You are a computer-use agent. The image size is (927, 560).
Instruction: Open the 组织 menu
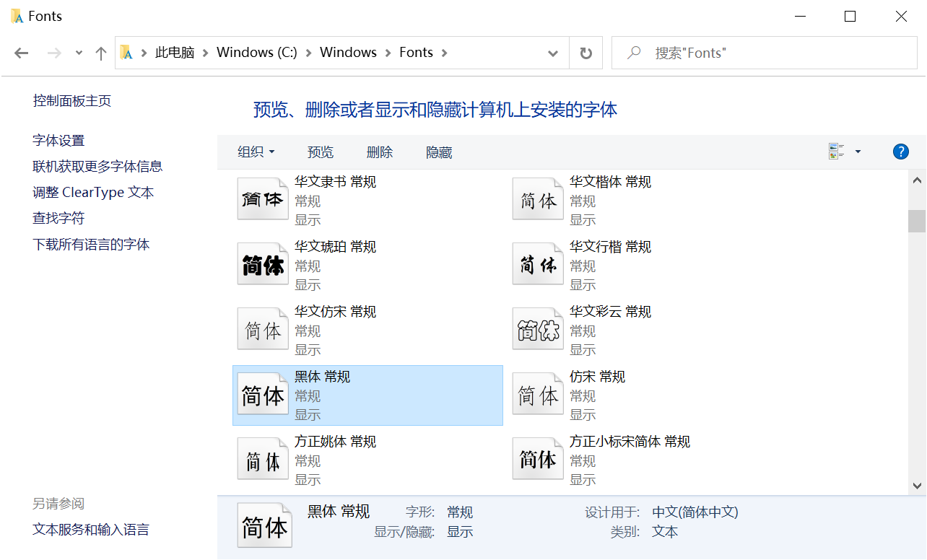coord(256,152)
